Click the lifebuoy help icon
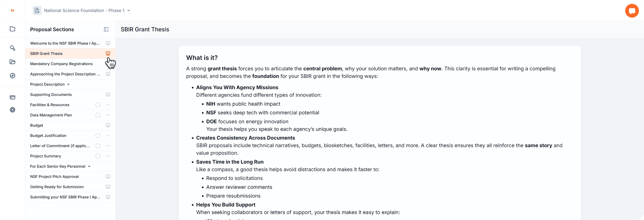This screenshot has height=220, width=644. 13,110
